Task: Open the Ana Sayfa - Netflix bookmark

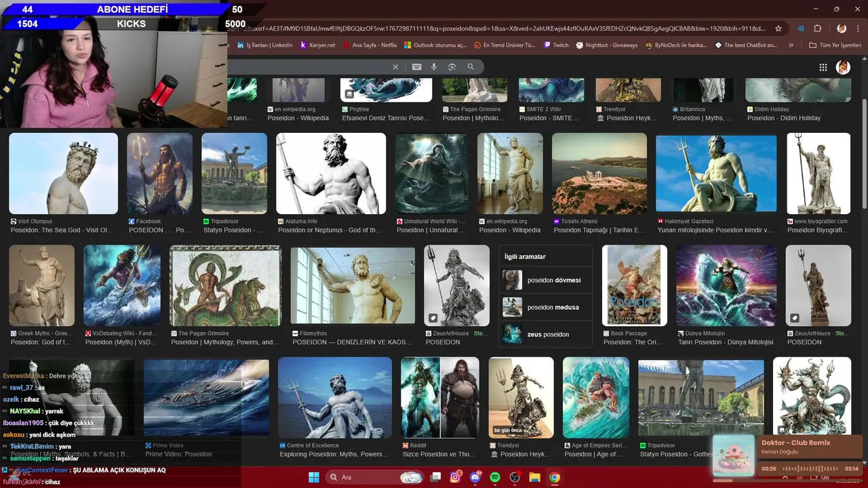Action: pyautogui.click(x=370, y=45)
